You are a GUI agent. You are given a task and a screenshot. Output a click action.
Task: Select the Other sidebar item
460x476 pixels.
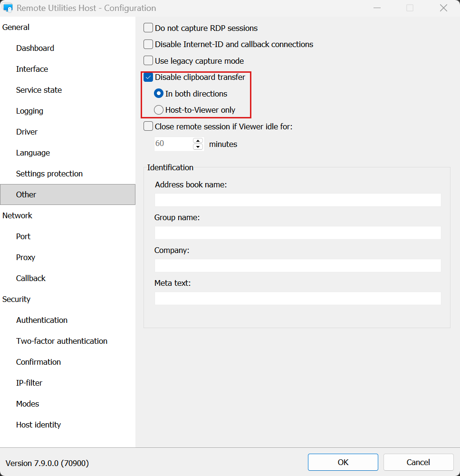click(x=67, y=194)
